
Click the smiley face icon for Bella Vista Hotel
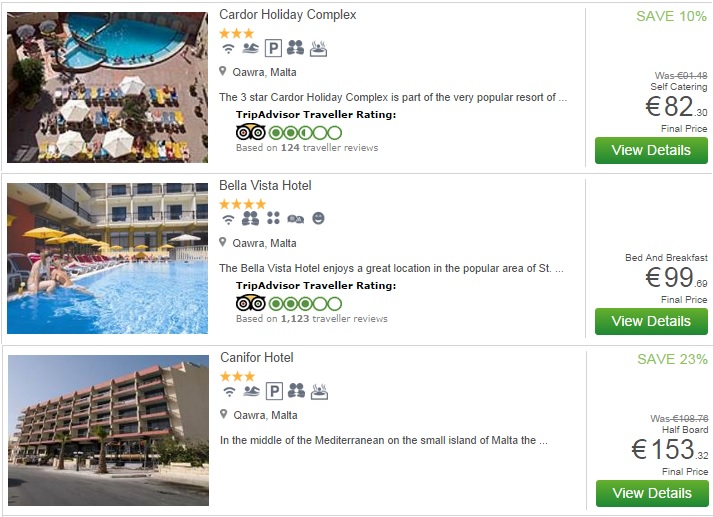coord(318,219)
